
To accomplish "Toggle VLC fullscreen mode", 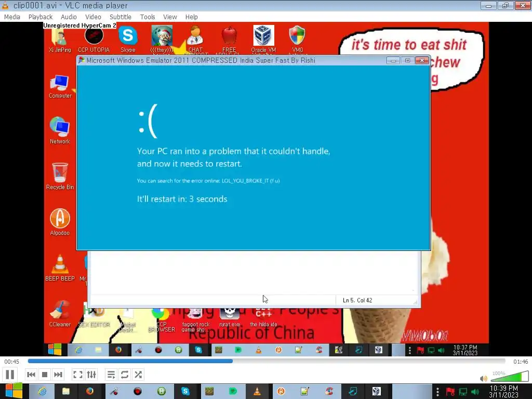I will [x=78, y=375].
